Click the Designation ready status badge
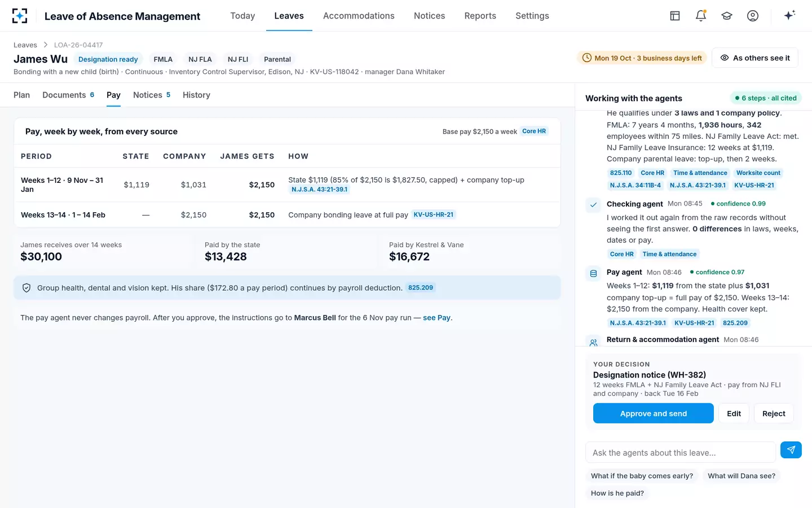Screen dimensions: 812x508 108,59
